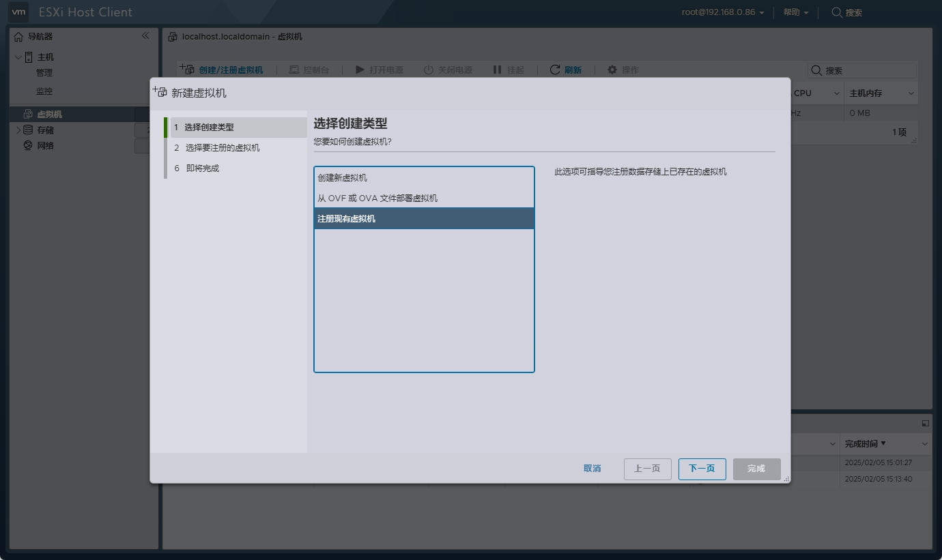
Task: Go to wizard step 2 选择要注册的虚拟机
Action: [x=223, y=148]
